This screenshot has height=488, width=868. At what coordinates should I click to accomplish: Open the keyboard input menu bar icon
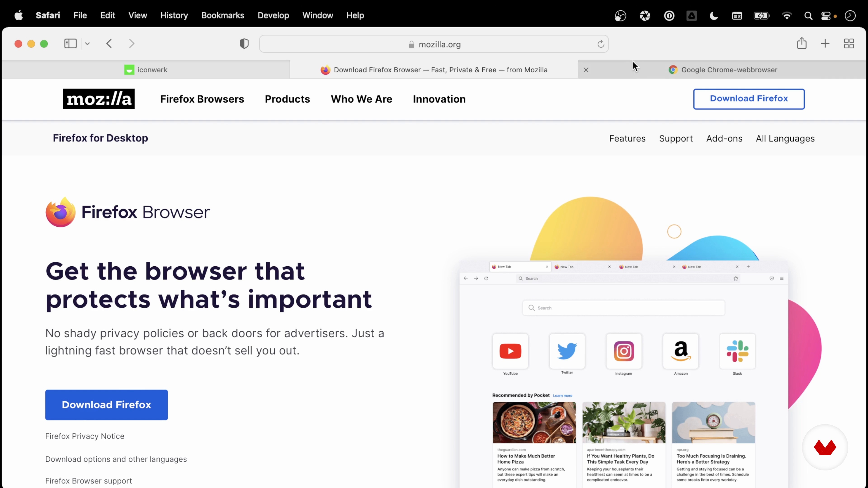[737, 16]
